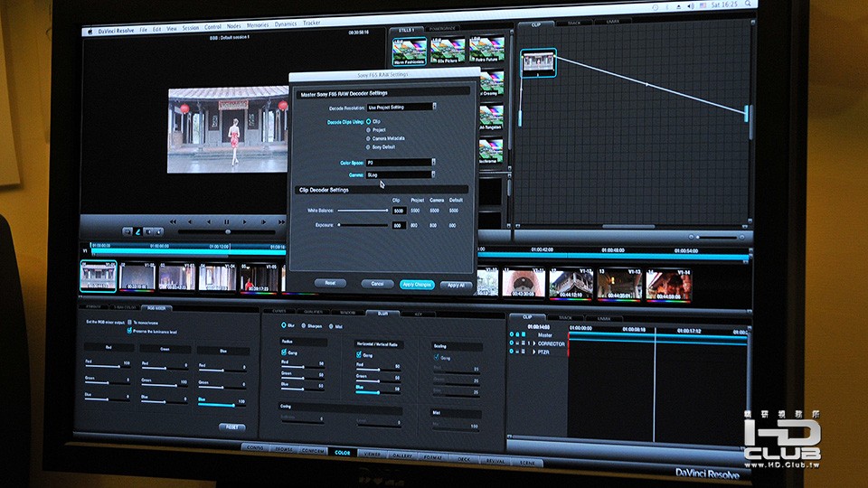This screenshot has width=868, height=488.
Task: Click the blue pen viewer tool icon
Action: pos(137,232)
